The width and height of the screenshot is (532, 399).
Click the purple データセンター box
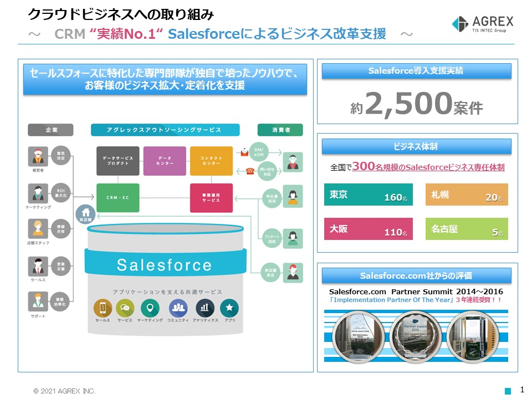[165, 161]
